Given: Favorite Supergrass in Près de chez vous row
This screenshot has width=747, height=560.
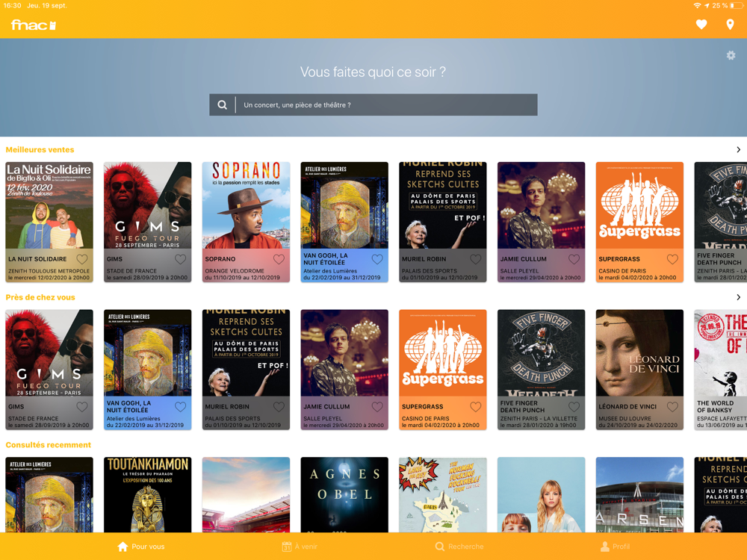Looking at the screenshot, I should click(476, 407).
